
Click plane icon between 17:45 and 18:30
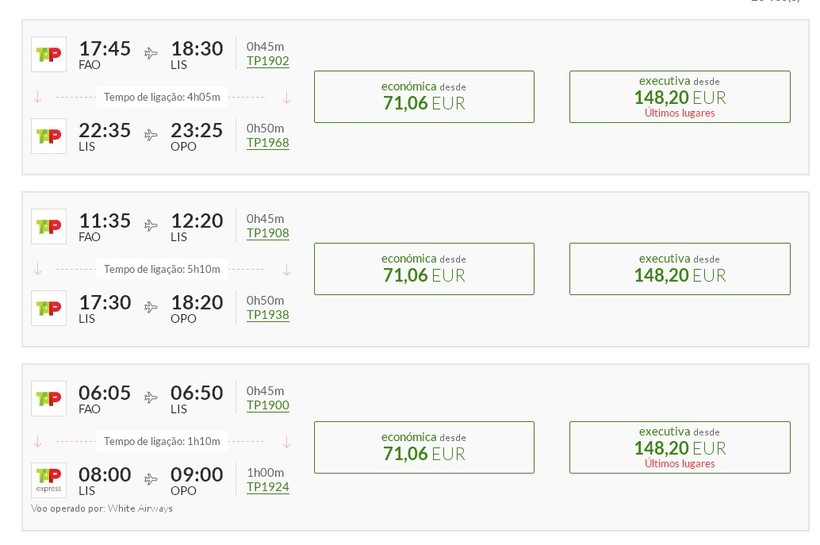[x=151, y=53]
